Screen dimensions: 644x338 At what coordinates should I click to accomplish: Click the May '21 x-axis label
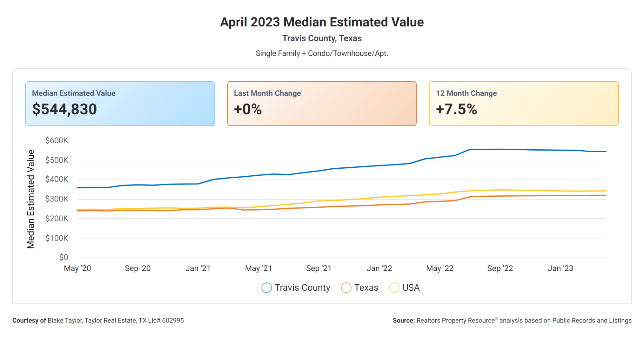point(259,268)
